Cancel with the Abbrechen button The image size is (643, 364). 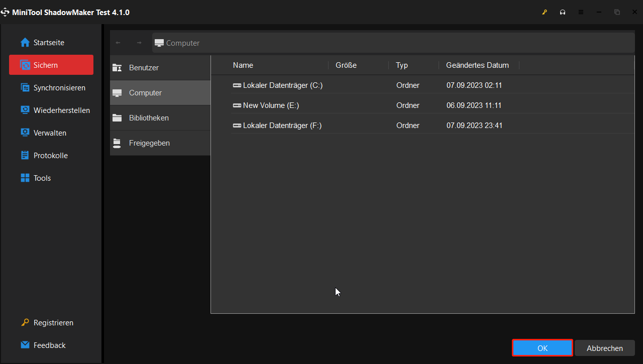[605, 347]
